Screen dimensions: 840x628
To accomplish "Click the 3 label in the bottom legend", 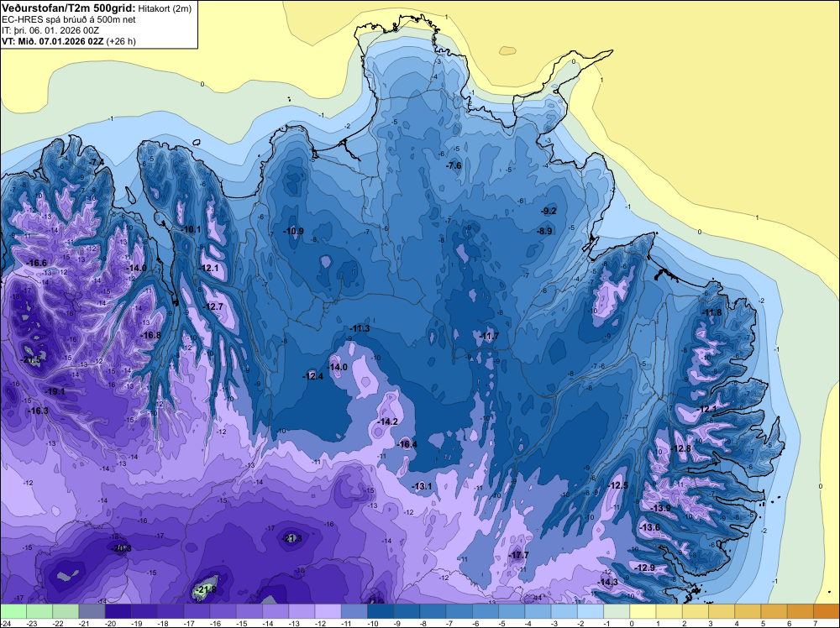I will pos(711,623).
